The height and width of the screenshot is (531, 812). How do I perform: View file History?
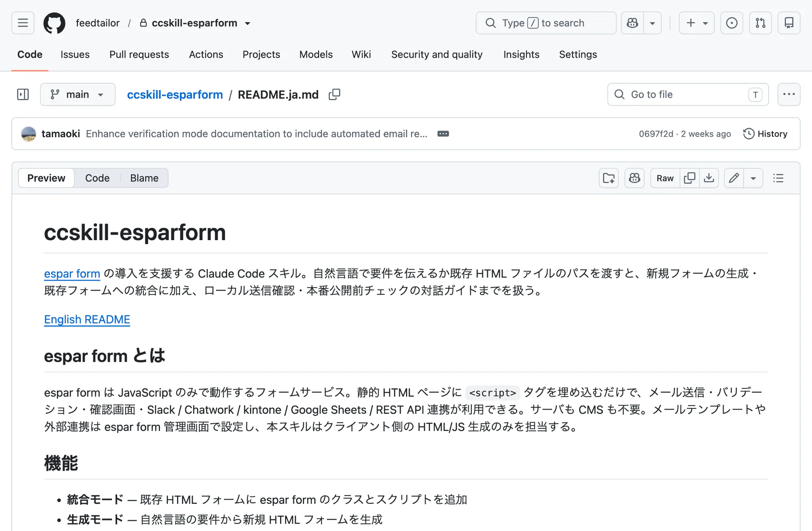tap(765, 134)
